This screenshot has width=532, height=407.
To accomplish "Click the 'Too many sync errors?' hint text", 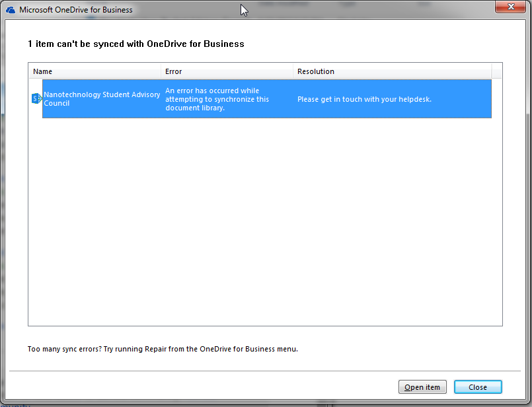I will [163, 349].
